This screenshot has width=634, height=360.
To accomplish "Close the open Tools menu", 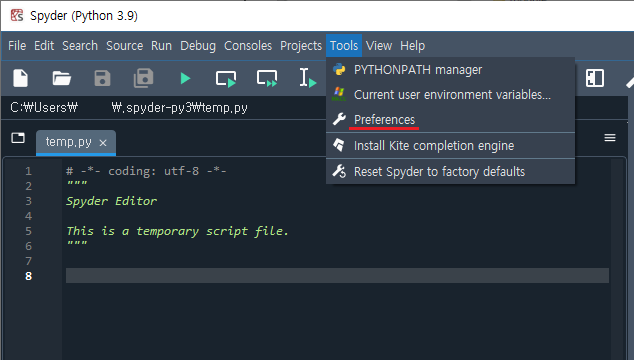I will click(344, 46).
